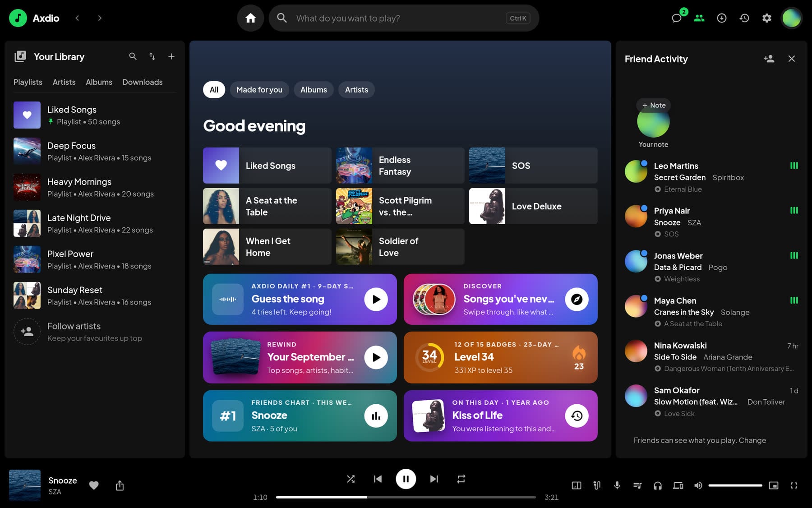Click the headphones icon in the player bar

658,485
